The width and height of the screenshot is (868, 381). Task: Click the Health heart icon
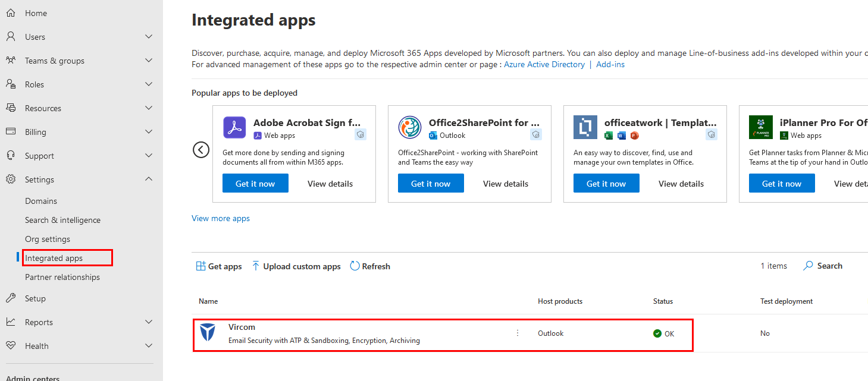point(11,346)
